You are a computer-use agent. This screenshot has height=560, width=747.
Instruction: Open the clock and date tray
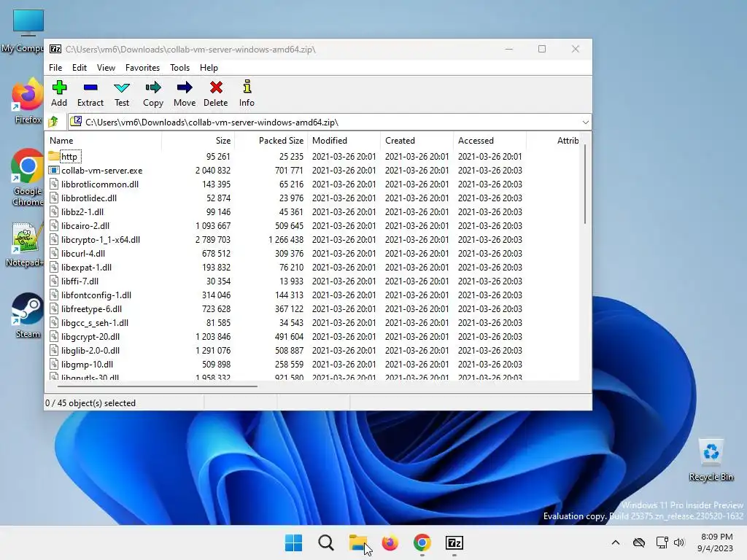[x=715, y=542]
